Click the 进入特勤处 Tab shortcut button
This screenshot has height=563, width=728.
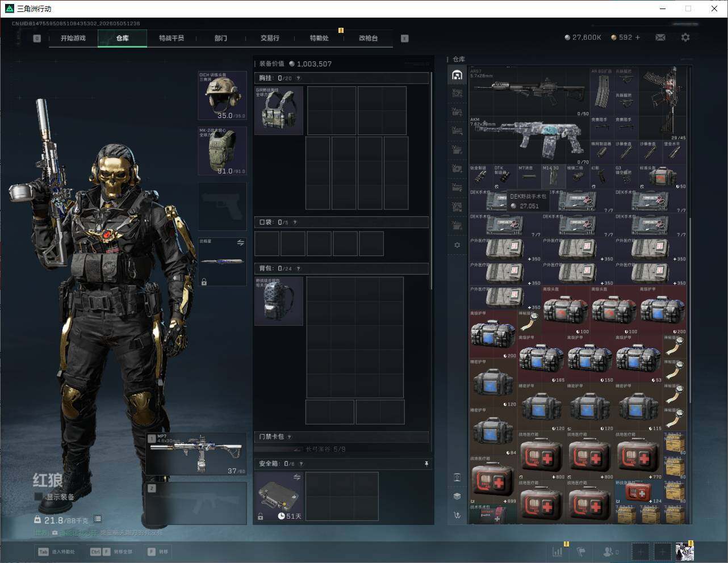56,552
